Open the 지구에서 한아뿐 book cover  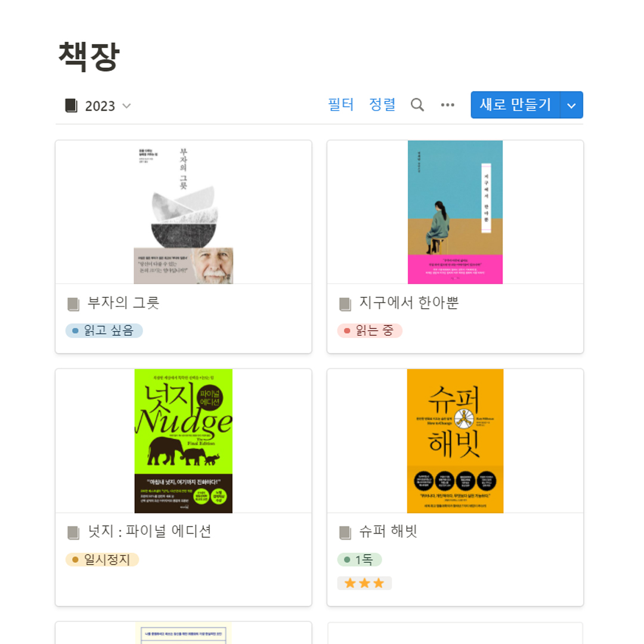point(455,212)
